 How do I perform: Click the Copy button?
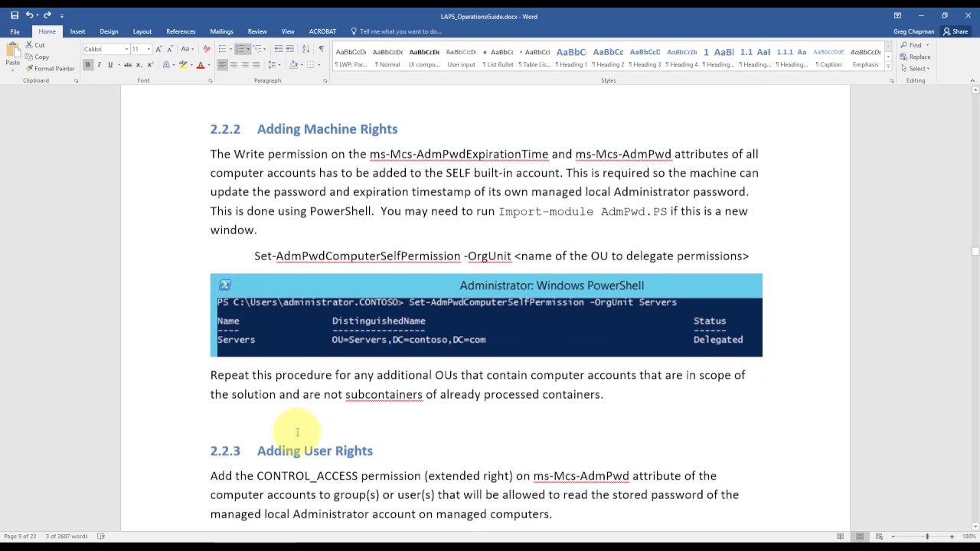37,57
